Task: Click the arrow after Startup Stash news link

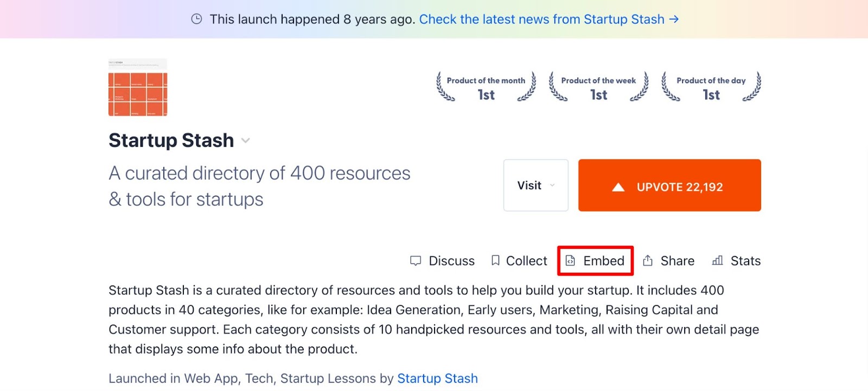Action: pyautogui.click(x=674, y=20)
